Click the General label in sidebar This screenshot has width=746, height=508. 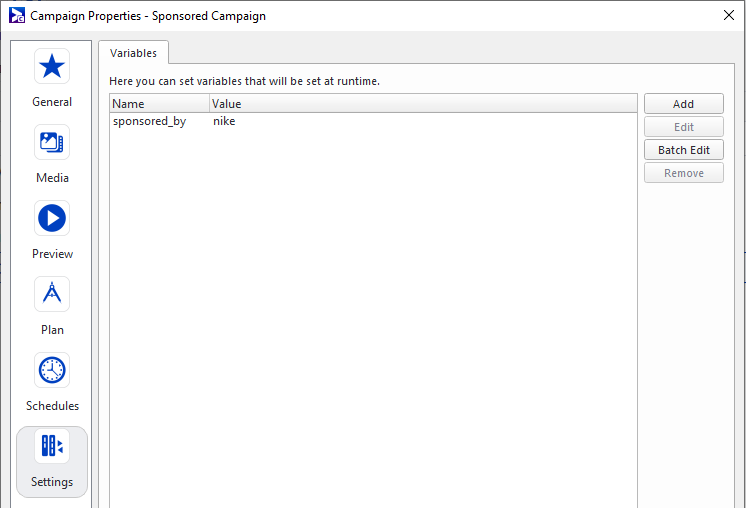pyautogui.click(x=52, y=102)
